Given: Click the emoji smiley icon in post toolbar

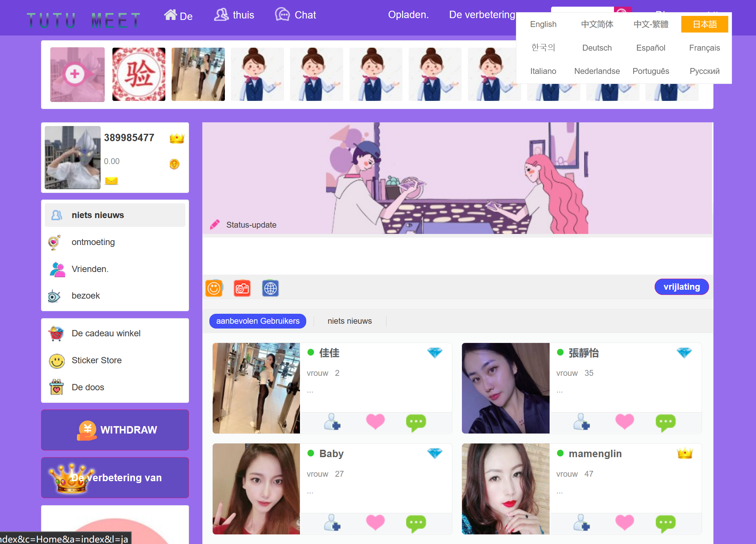Looking at the screenshot, I should [214, 288].
